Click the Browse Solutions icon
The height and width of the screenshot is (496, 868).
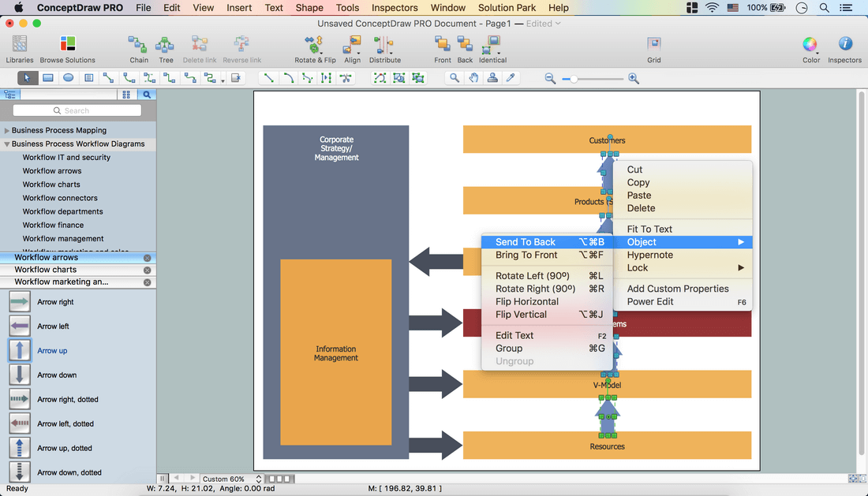coord(68,44)
